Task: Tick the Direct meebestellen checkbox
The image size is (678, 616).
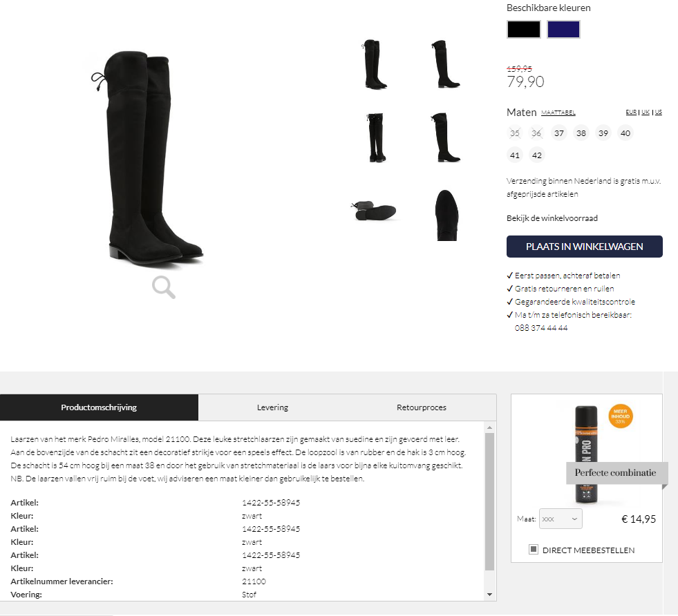Action: coord(534,550)
